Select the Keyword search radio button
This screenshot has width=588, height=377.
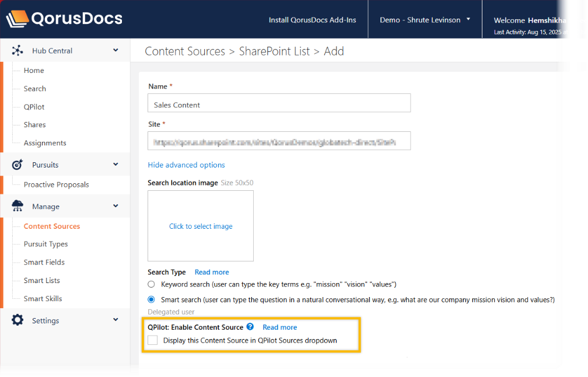[152, 284]
